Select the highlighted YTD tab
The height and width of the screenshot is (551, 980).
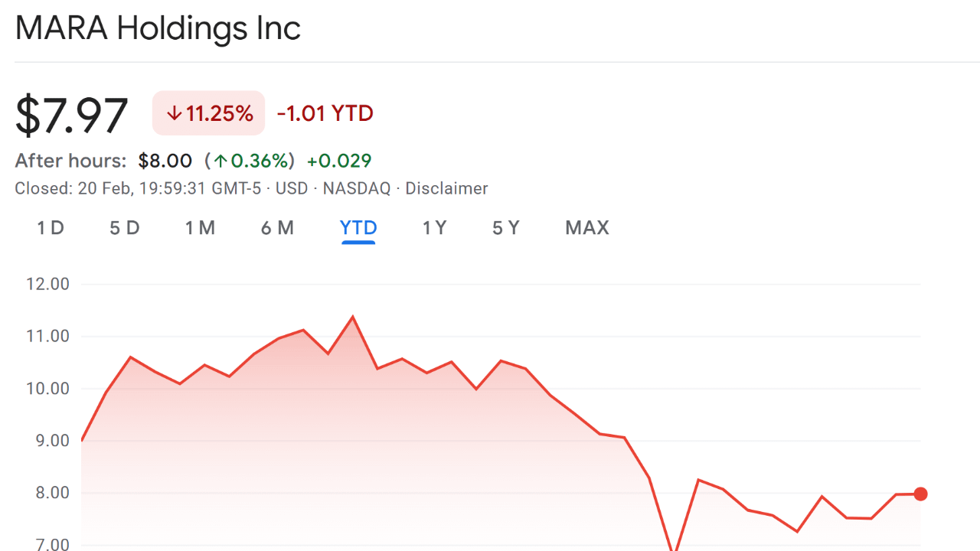358,228
